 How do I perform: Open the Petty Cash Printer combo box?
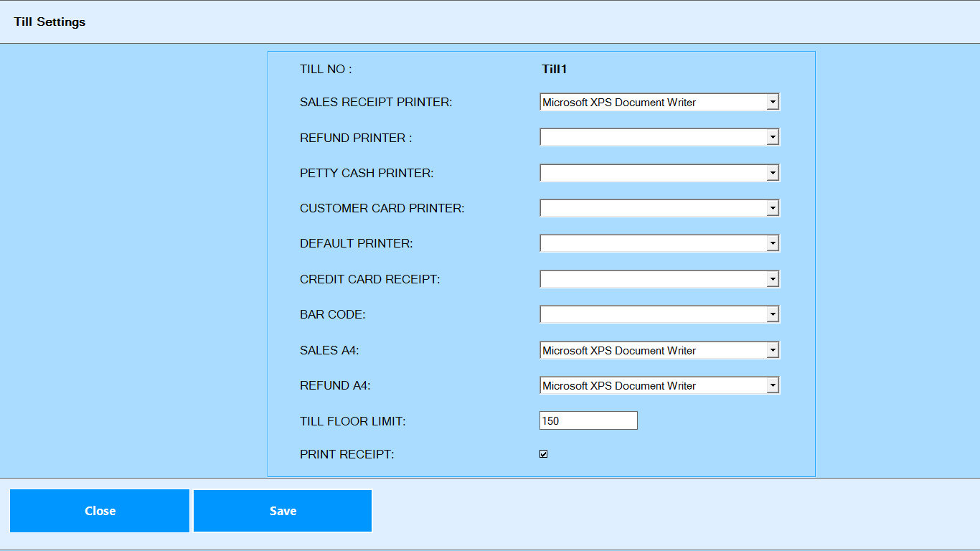[659, 173]
